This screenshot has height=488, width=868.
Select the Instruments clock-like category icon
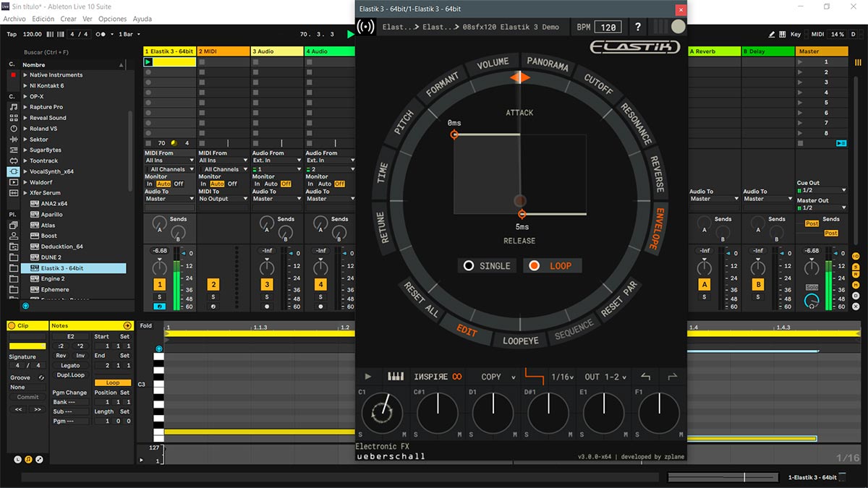[13, 129]
